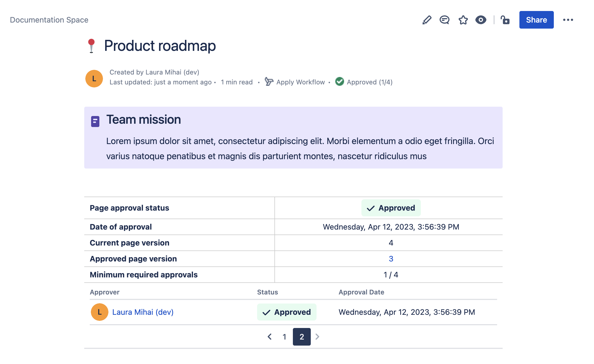
Task: Go to previous approvers page arrow
Action: [270, 337]
